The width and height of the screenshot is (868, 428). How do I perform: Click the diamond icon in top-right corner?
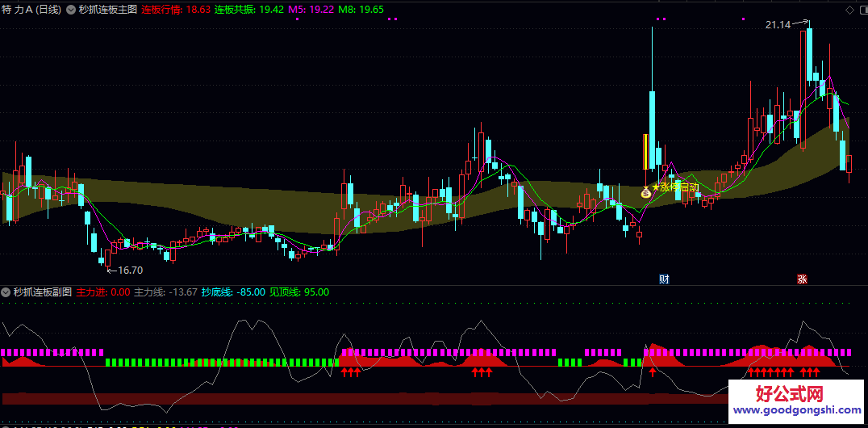[850, 10]
